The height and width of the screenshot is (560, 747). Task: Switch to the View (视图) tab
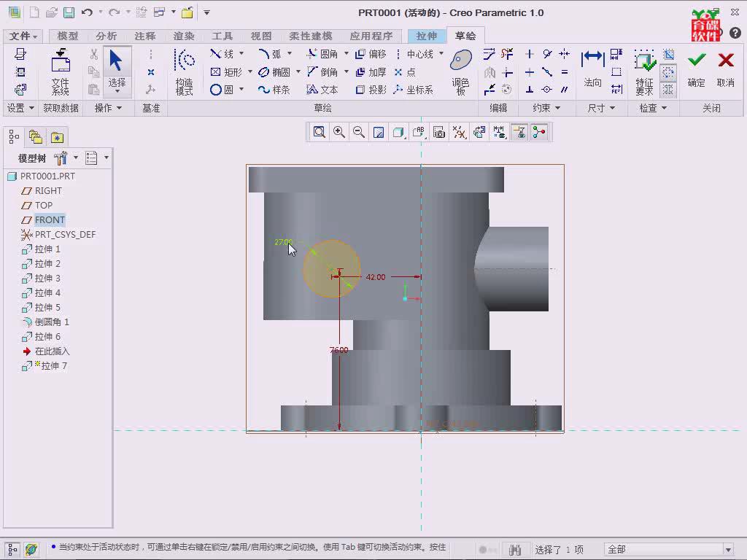[261, 36]
